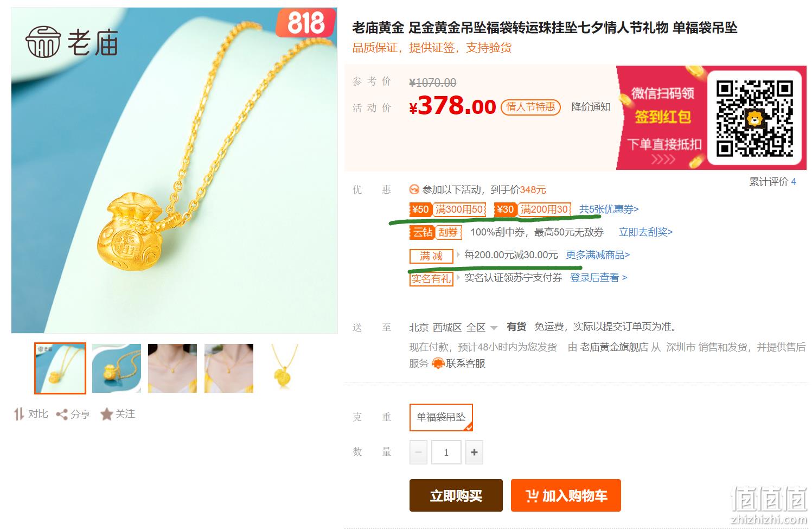The image size is (812, 529).
Task: Click the quantity input field
Action: (x=446, y=452)
